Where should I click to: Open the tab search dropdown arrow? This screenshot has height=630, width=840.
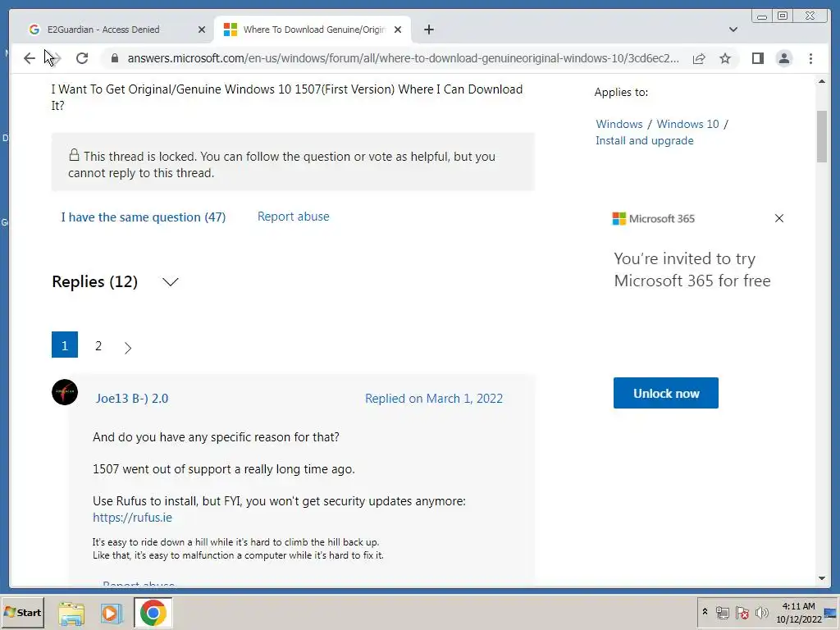coord(733,30)
